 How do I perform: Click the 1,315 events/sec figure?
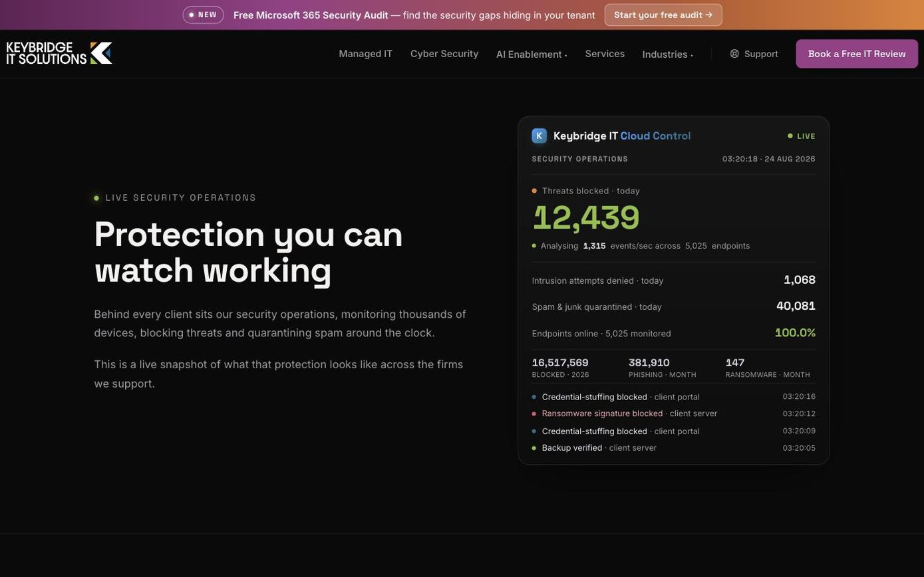click(x=594, y=246)
